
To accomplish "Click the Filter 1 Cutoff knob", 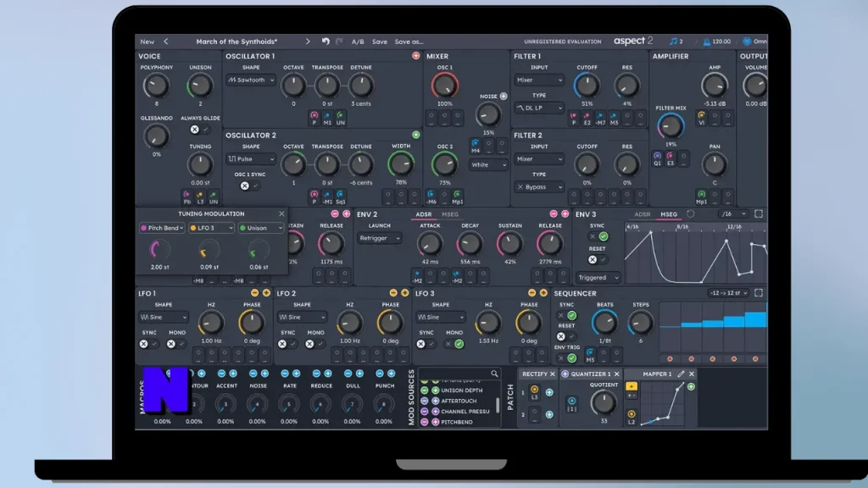I will [587, 86].
